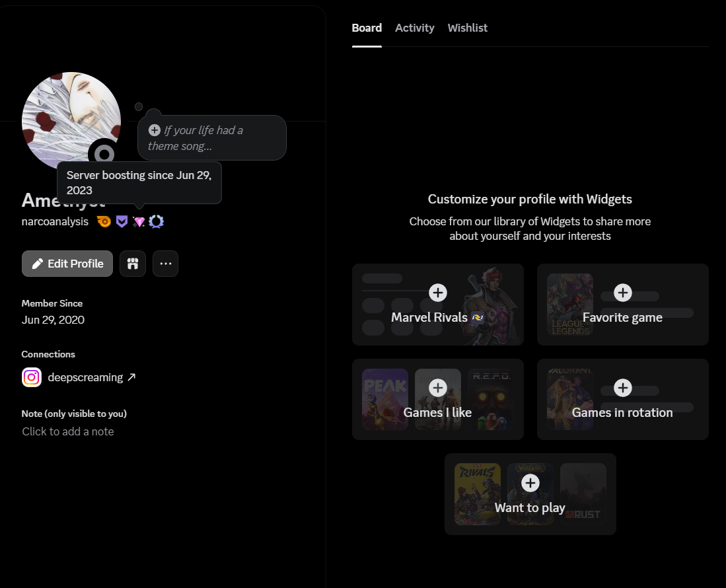
Task: Open the three-dot more options menu
Action: coord(165,264)
